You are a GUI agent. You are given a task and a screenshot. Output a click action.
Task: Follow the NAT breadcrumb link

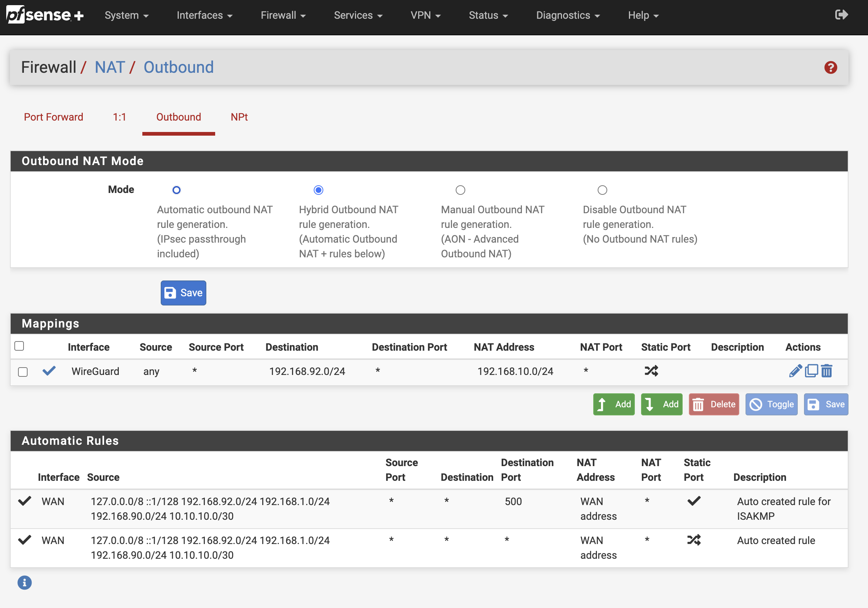click(x=110, y=67)
